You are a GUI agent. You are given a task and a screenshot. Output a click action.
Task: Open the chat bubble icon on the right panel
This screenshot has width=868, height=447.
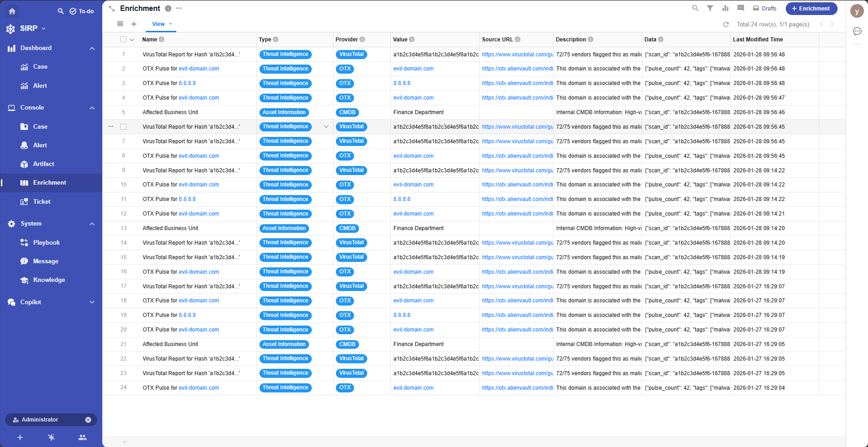(x=857, y=31)
